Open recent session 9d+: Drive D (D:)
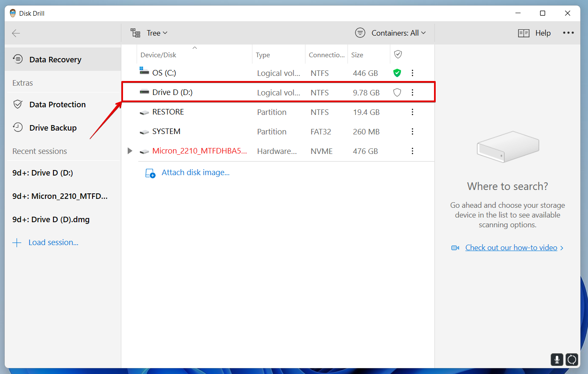 click(x=42, y=173)
